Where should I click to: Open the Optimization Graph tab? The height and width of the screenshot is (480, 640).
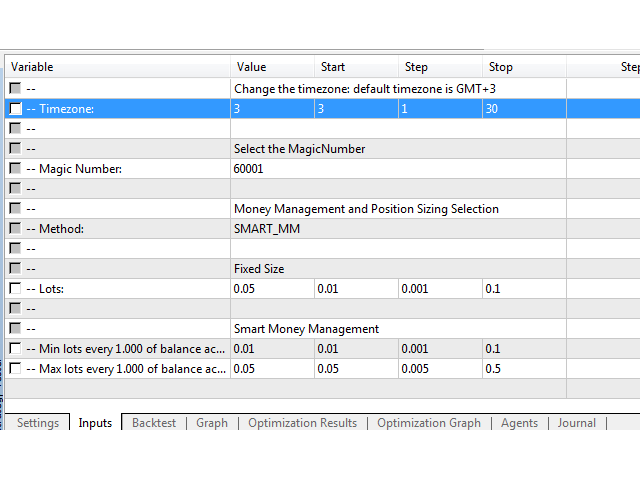tap(428, 423)
